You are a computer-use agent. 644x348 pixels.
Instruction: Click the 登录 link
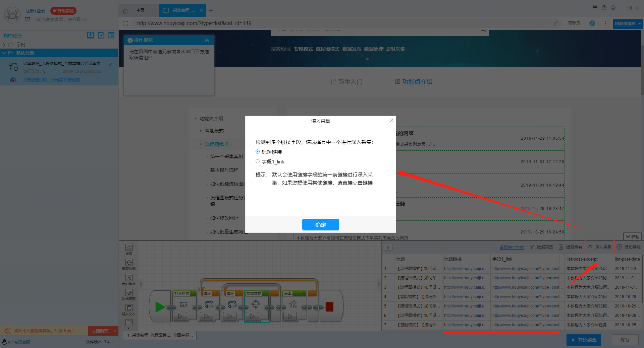[41, 11]
